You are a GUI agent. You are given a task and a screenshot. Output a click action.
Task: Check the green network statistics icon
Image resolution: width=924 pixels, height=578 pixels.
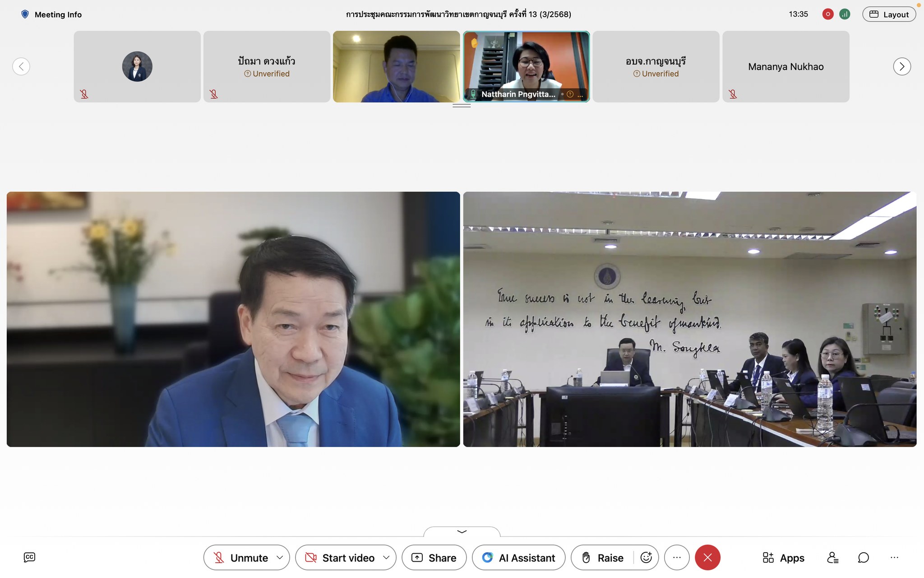point(845,14)
